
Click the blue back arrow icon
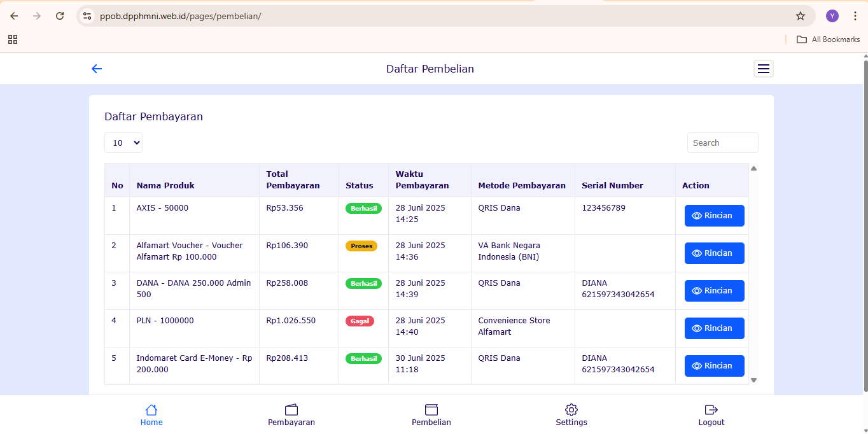point(97,69)
